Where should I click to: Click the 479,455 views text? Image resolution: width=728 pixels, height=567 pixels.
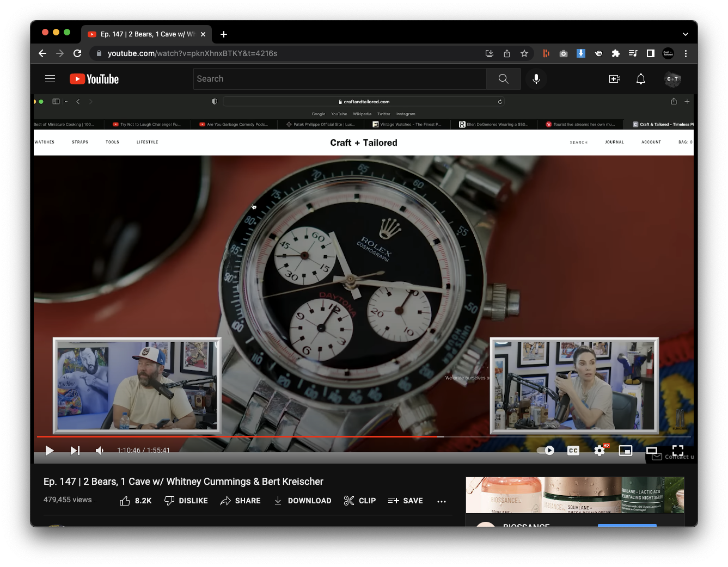68,500
